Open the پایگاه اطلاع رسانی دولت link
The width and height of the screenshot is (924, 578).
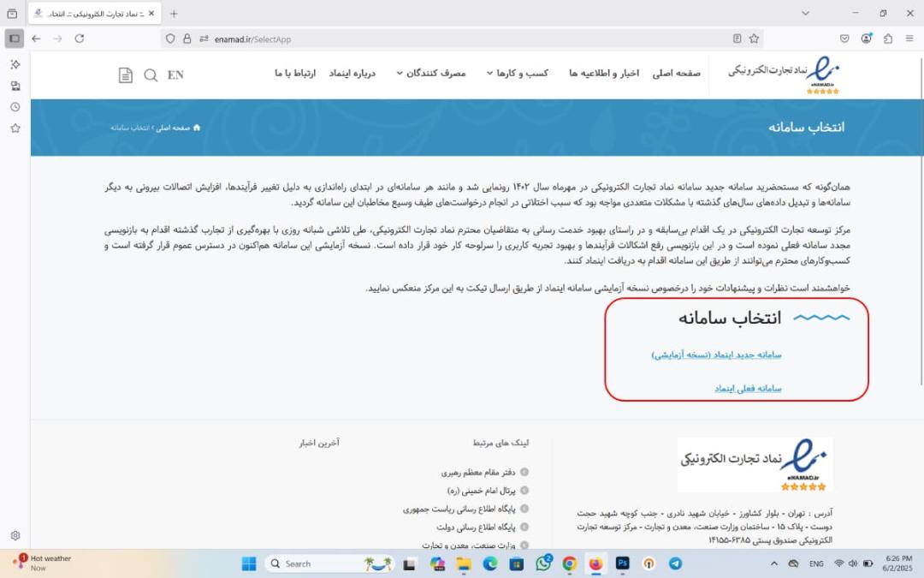click(x=477, y=527)
